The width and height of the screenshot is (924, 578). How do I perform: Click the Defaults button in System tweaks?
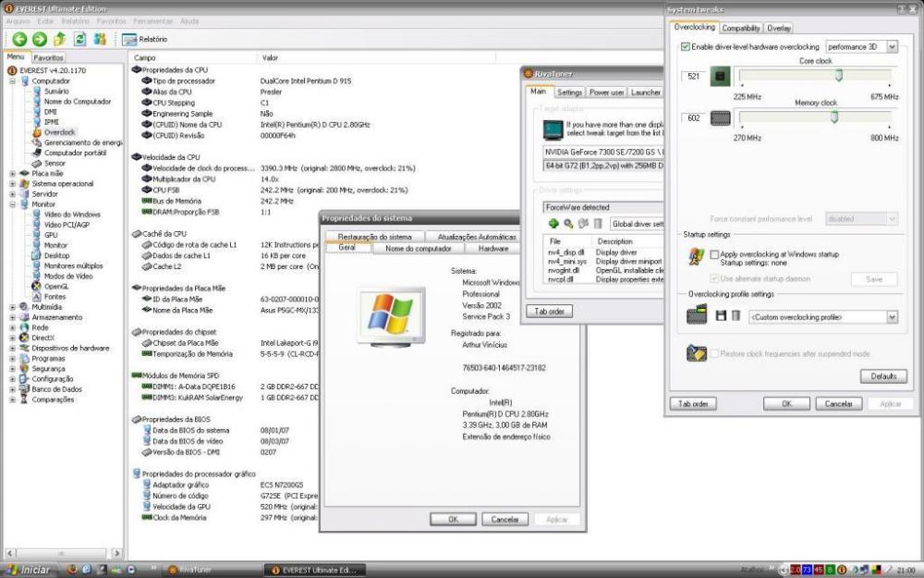tap(883, 376)
